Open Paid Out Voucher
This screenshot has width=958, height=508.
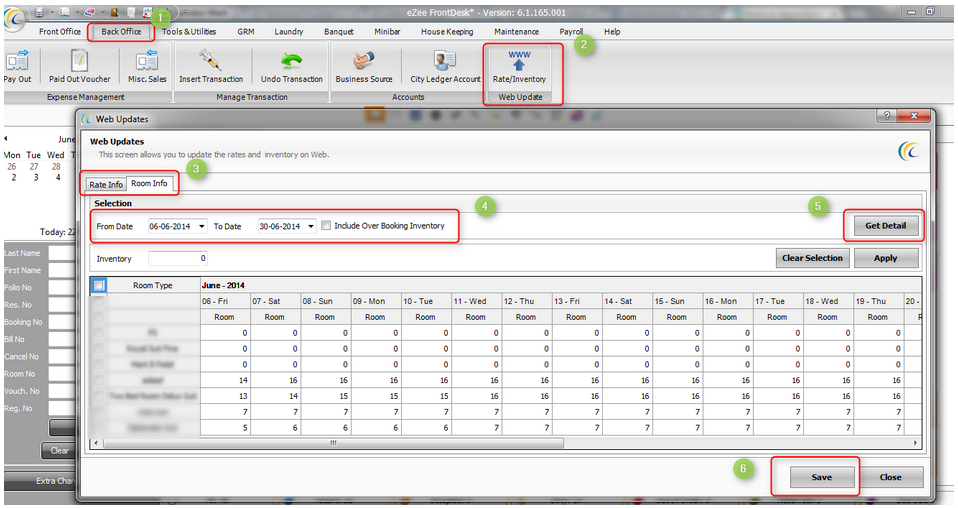click(79, 66)
